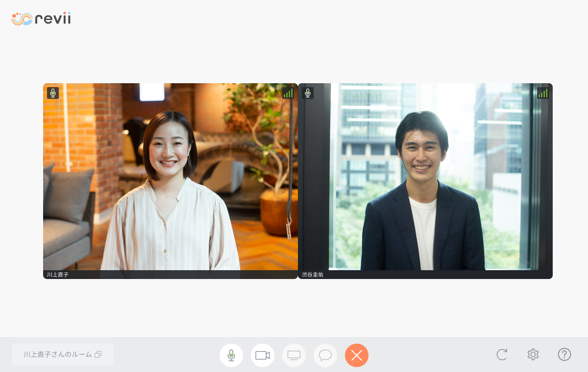This screenshot has height=372, width=588.
Task: Click the signal strength icon on 渋谷圭佑's video
Action: pyautogui.click(x=543, y=93)
